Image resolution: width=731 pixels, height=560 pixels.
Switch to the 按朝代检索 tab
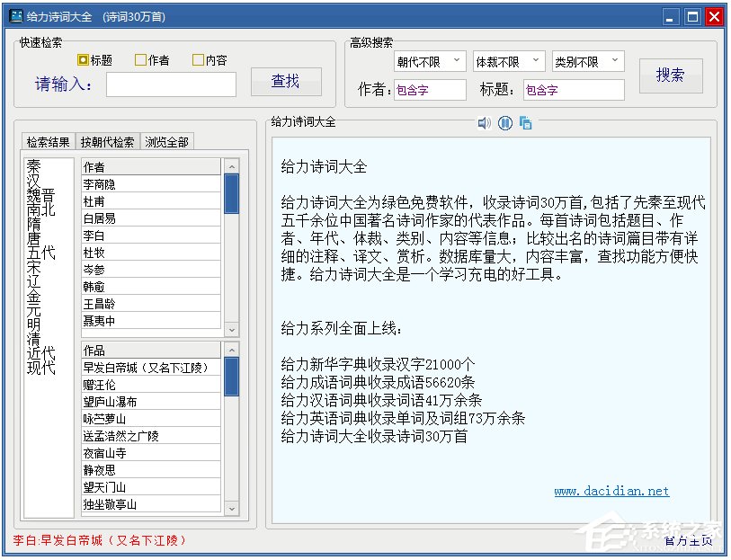(107, 142)
